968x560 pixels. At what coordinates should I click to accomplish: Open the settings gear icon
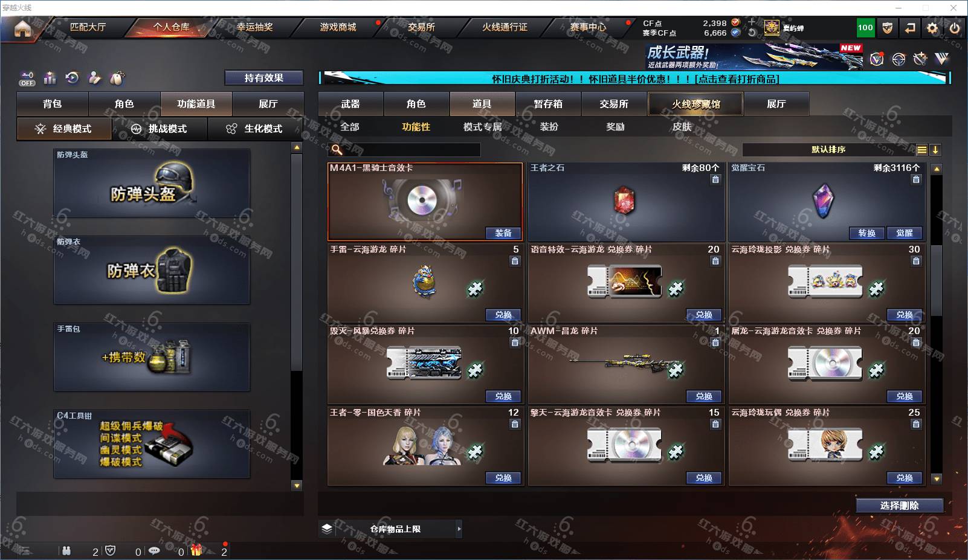[x=932, y=28]
